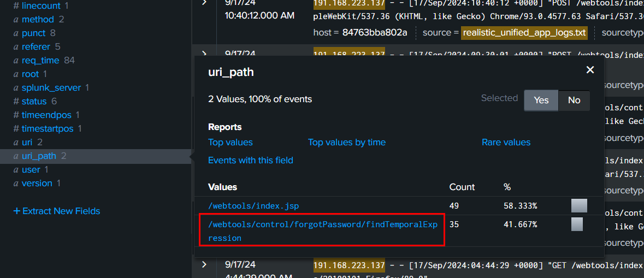Viewport: 644px width, 278px height.
Task: Open Rare values report
Action: [x=506, y=143]
